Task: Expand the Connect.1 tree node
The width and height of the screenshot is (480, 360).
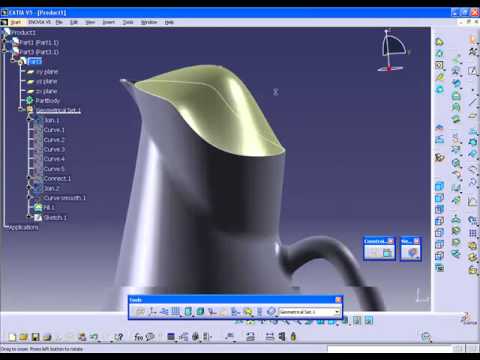Action: coord(29,178)
